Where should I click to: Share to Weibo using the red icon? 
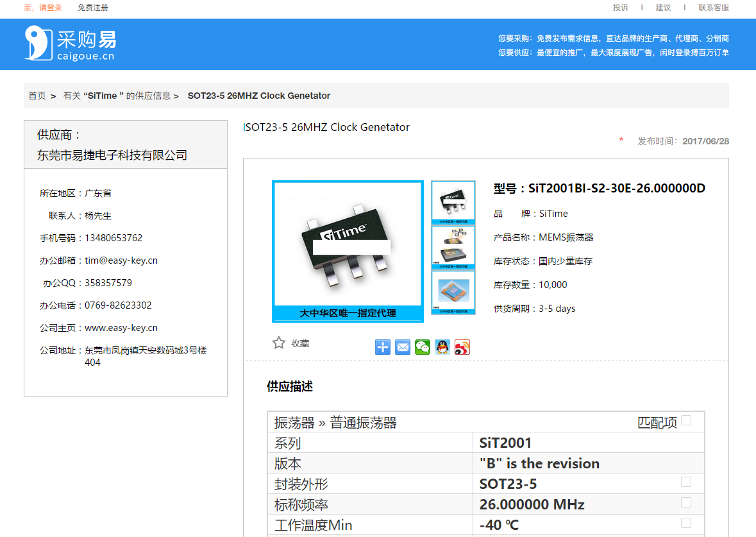[x=462, y=347]
